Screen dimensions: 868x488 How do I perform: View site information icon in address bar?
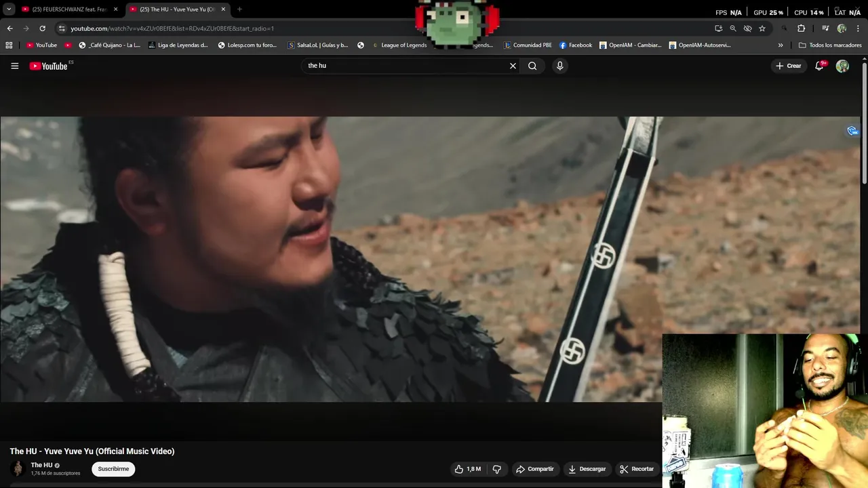(x=62, y=28)
